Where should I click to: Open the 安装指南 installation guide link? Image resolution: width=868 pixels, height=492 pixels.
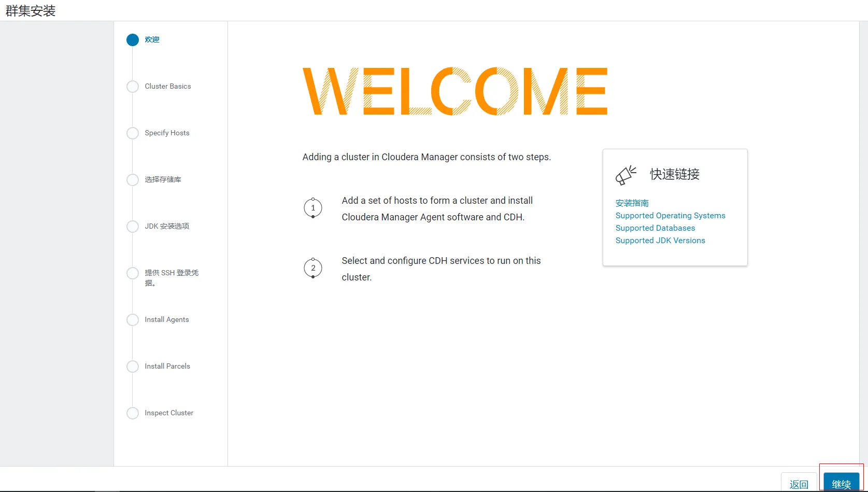(632, 203)
